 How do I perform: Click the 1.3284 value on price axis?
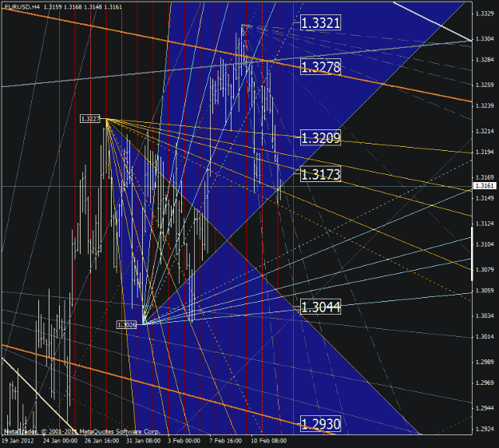[485, 60]
